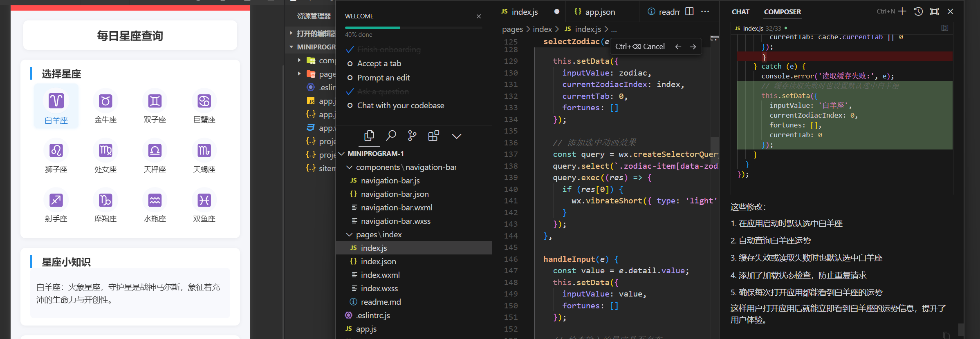Open the Search magnifier icon

[x=391, y=136]
